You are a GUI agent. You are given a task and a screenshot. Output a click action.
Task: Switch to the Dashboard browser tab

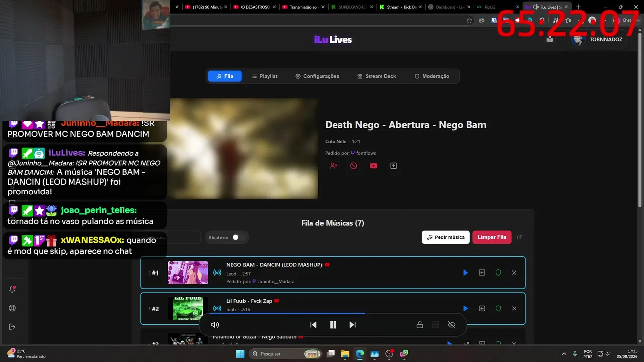coord(449,7)
